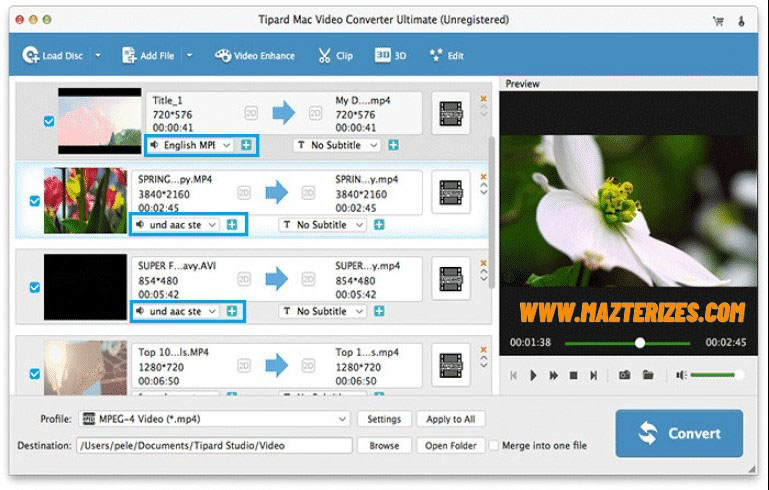Open audio track dropdown for SUPER F video
The height and width of the screenshot is (490, 769).
click(x=176, y=311)
